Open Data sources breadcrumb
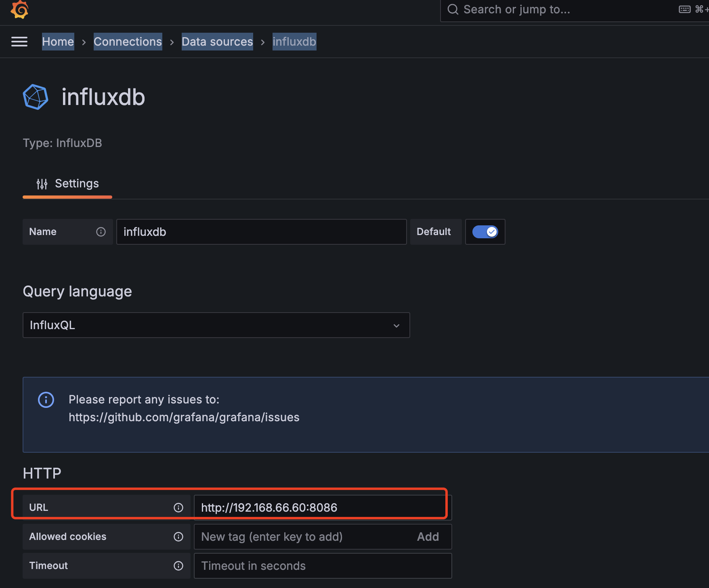This screenshot has height=588, width=709. point(217,42)
